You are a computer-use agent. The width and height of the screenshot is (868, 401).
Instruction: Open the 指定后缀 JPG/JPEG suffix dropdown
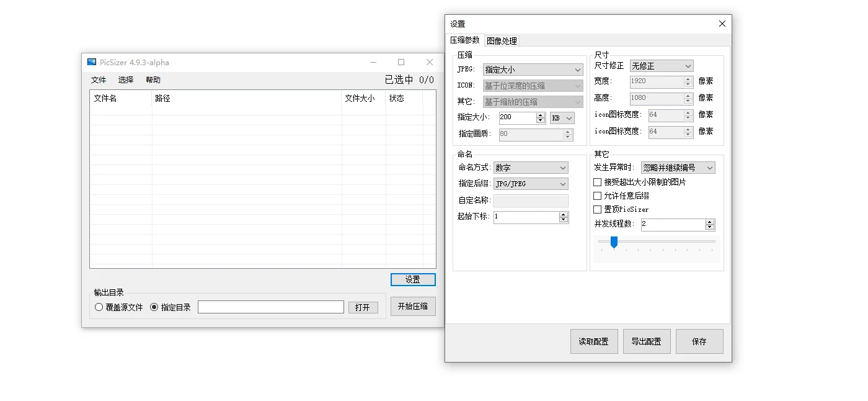(x=531, y=184)
